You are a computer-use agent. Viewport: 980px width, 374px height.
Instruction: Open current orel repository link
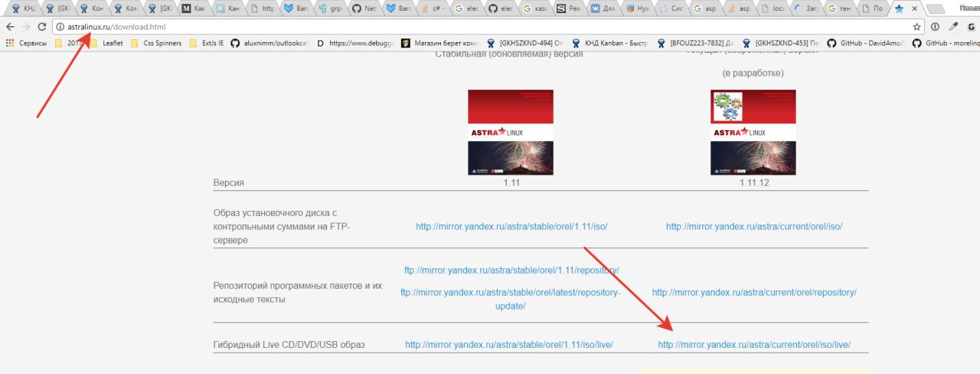(754, 292)
